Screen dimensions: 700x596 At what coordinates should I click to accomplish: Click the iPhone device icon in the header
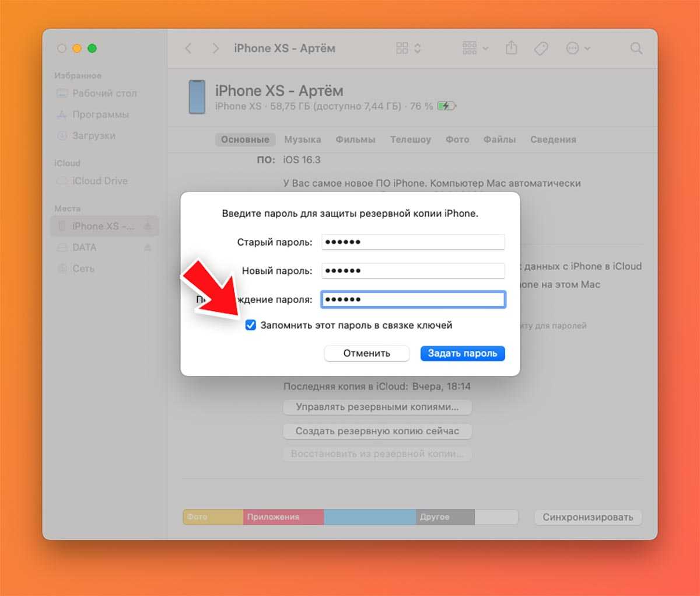pyautogui.click(x=197, y=97)
